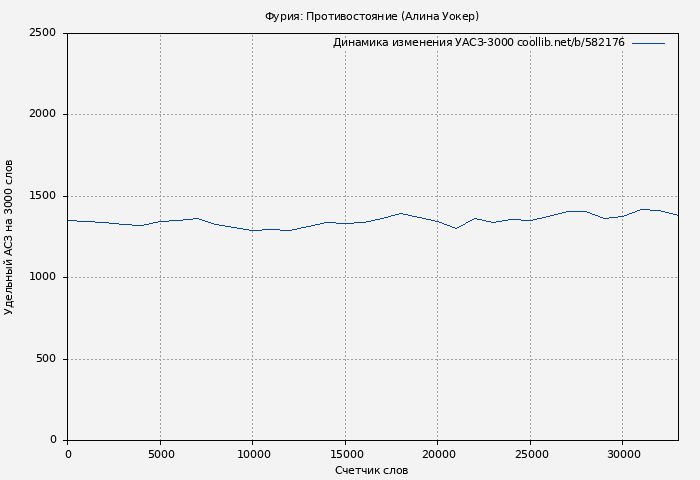700x480 pixels.
Task: Click the chart title "Фурия: Противостояние"
Action: point(371,16)
